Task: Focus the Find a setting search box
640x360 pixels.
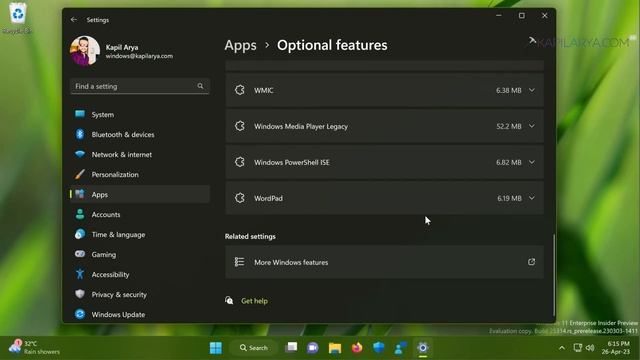Action: [140, 86]
